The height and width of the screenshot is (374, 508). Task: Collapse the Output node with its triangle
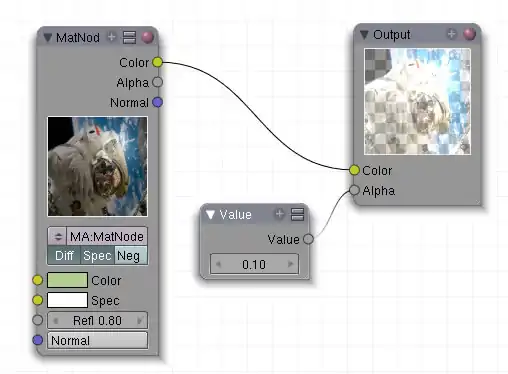pos(364,35)
